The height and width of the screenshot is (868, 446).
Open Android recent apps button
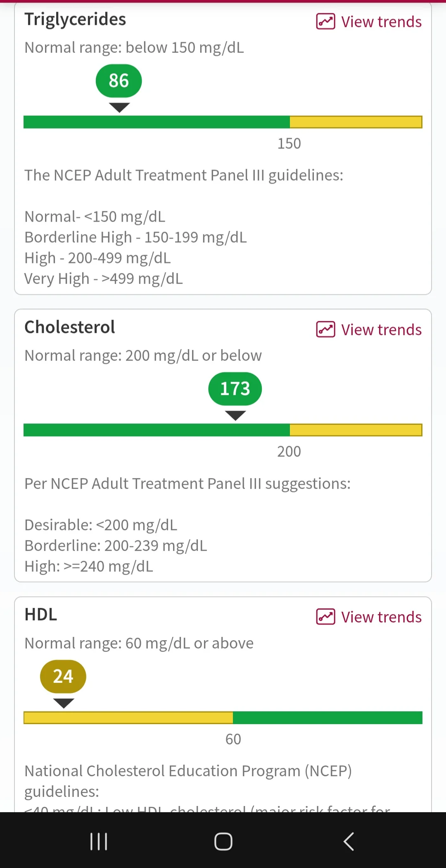pos(99,841)
